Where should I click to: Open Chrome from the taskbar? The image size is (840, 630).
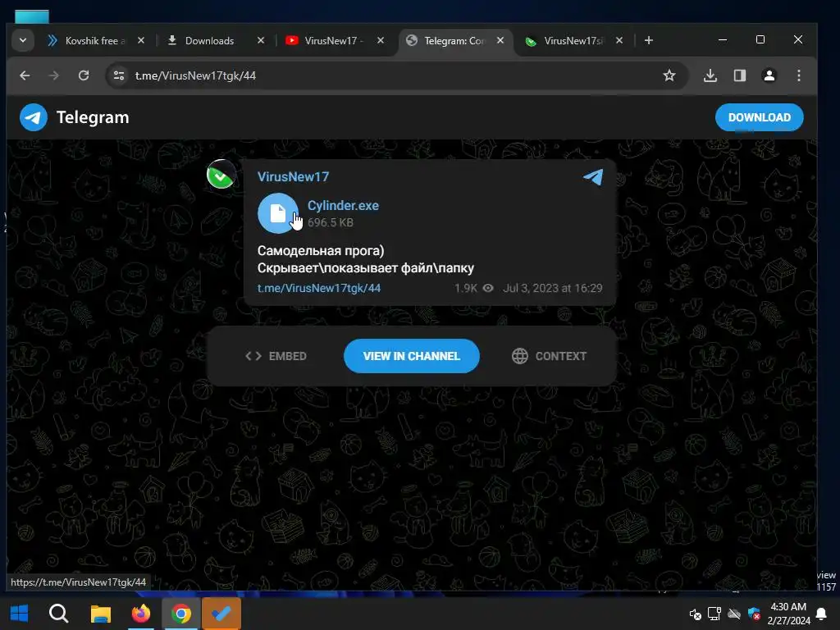pos(181,614)
